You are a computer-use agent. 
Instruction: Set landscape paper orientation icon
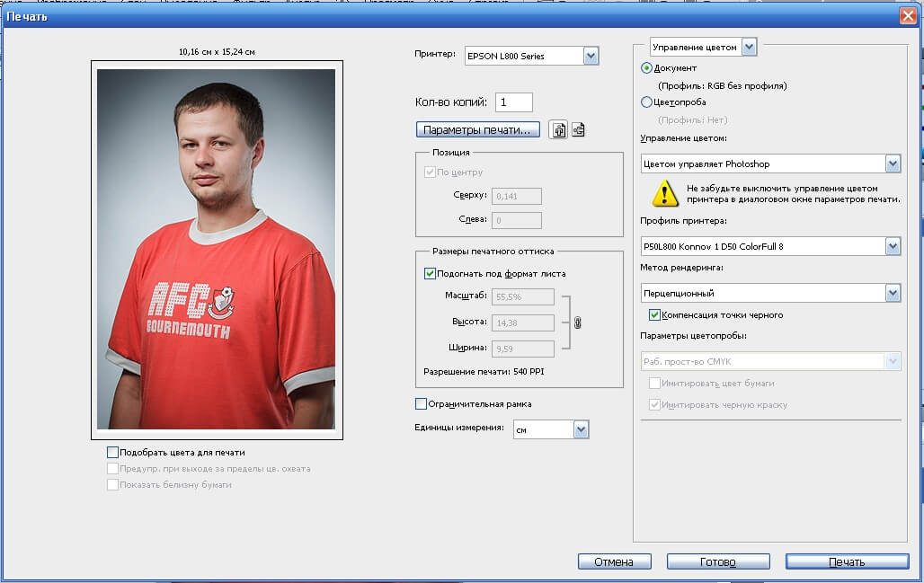point(578,129)
